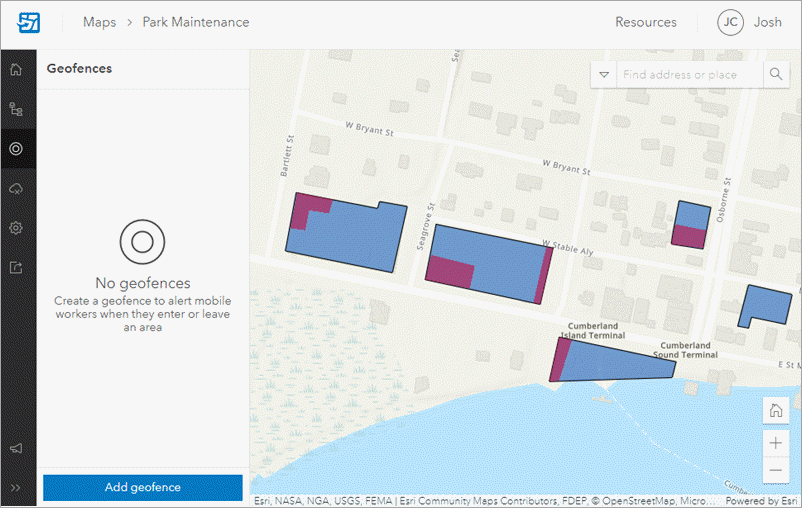Click the large geofence target illustration
802x508 pixels.
[x=142, y=242]
